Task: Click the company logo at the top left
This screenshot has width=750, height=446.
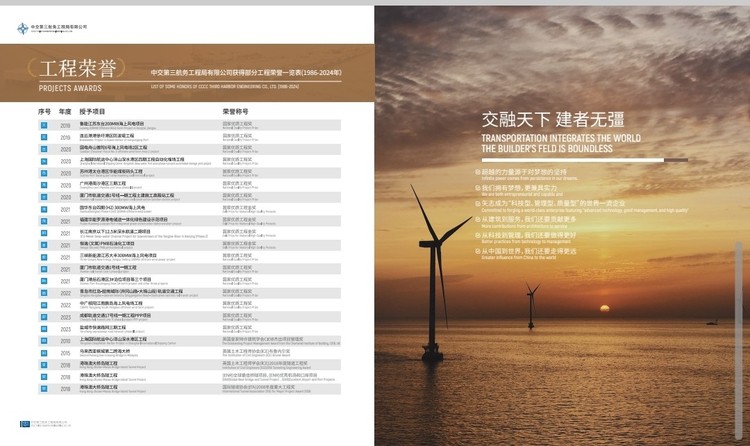Action: point(52,29)
